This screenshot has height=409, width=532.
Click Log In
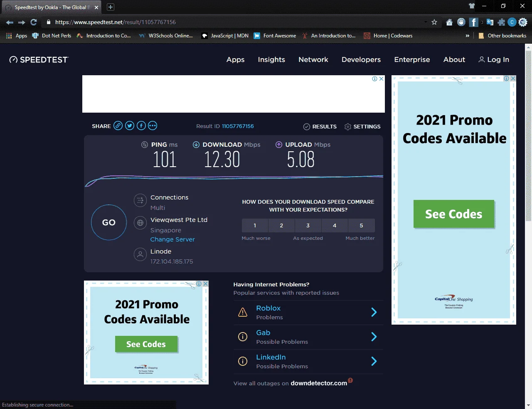point(494,59)
